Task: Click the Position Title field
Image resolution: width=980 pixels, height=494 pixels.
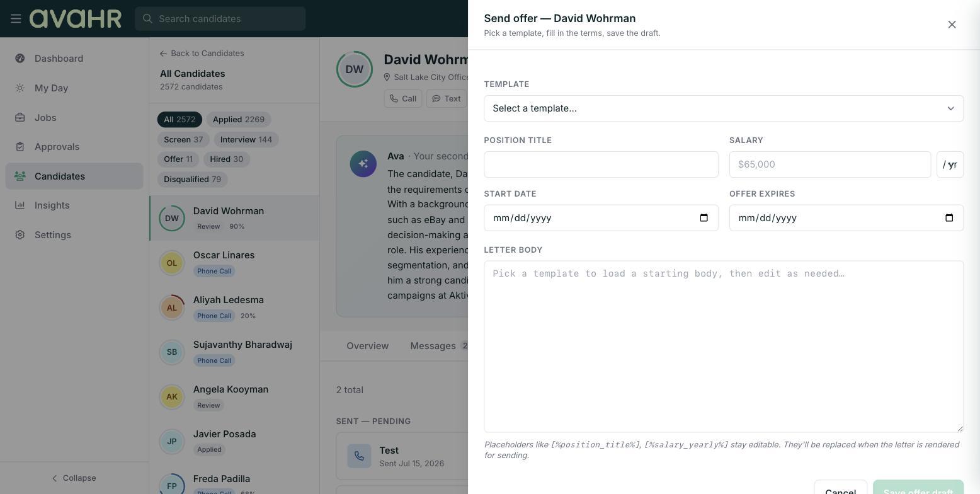Action: (x=601, y=164)
